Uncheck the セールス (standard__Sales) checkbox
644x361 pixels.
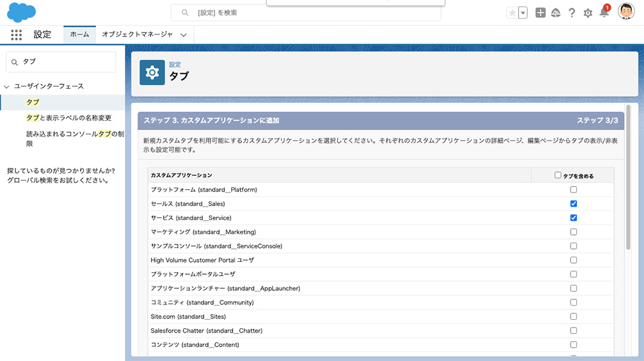tap(573, 203)
